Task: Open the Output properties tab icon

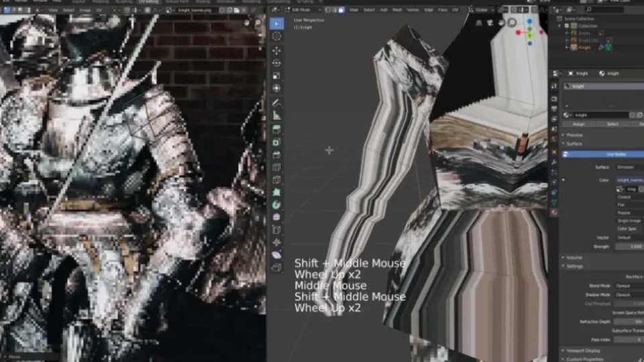Action: [x=554, y=109]
